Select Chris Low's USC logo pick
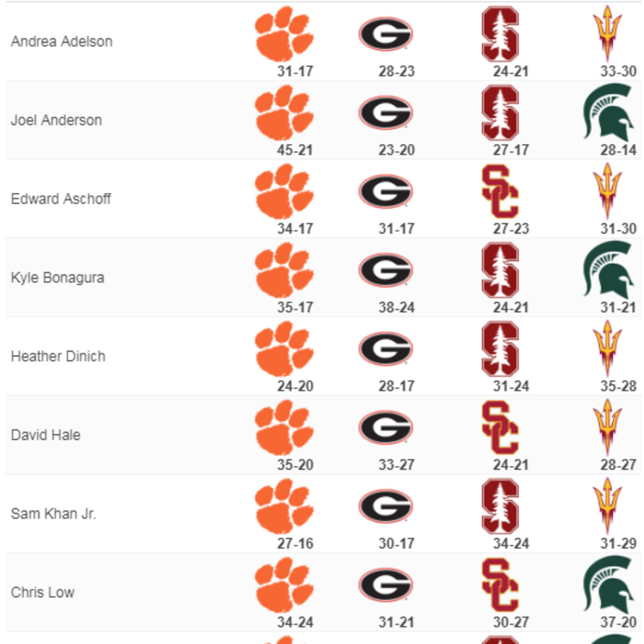The height and width of the screenshot is (644, 644). click(x=500, y=585)
